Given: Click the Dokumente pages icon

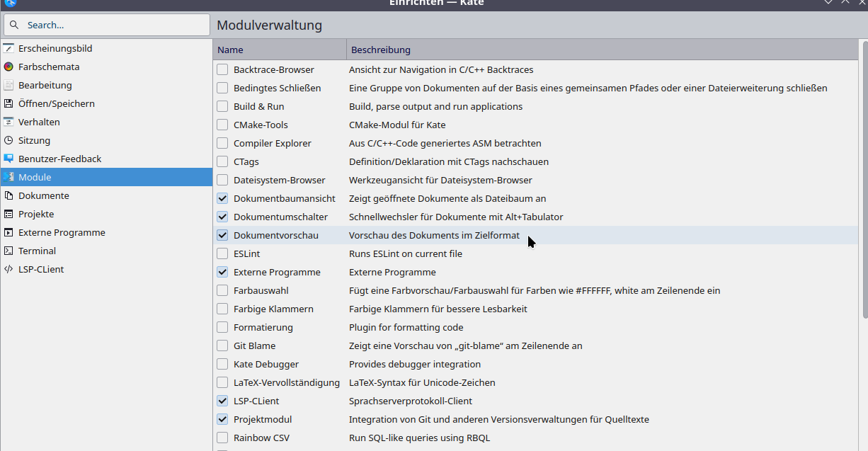Looking at the screenshot, I should (x=8, y=195).
